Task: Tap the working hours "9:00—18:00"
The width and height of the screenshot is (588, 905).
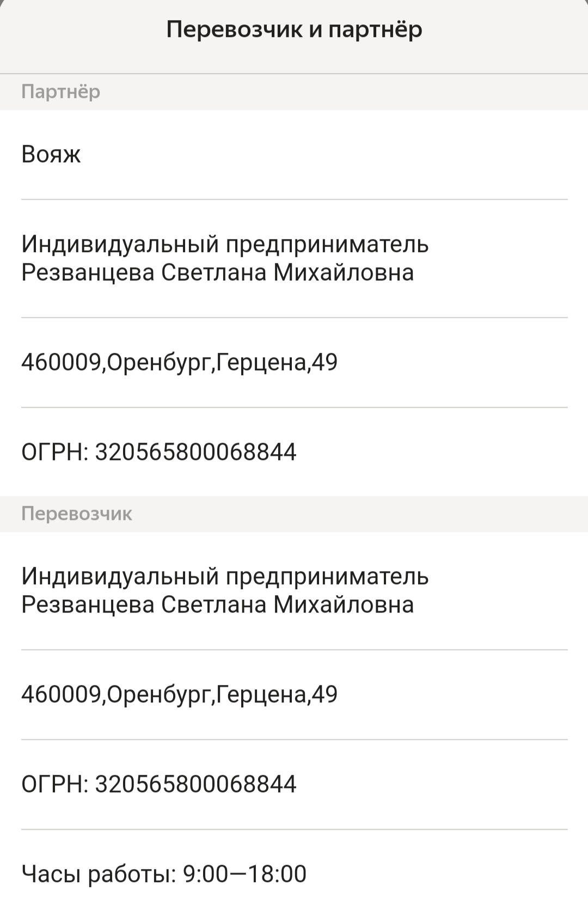Action: coord(244,874)
